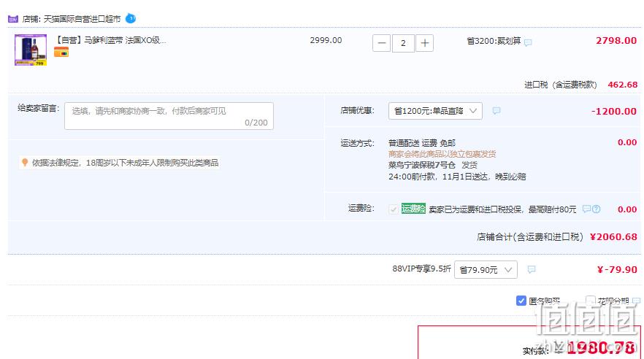Click the quantity field showing 2

[x=403, y=43]
